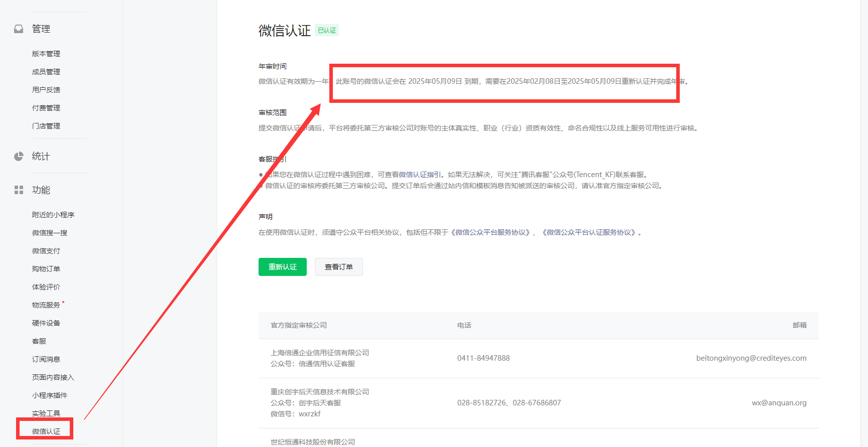Image resolution: width=868 pixels, height=447 pixels.
Task: Click the 已认证 status badge
Action: coord(327,31)
